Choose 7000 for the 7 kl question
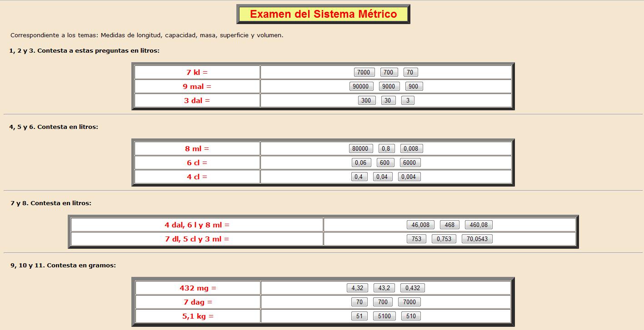This screenshot has height=330, width=644. coord(364,72)
